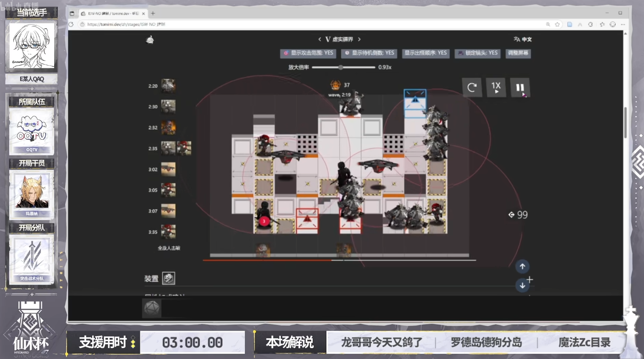The image size is (644, 359).
Task: Click the browser zoom magnifier icon
Action: (548, 24)
